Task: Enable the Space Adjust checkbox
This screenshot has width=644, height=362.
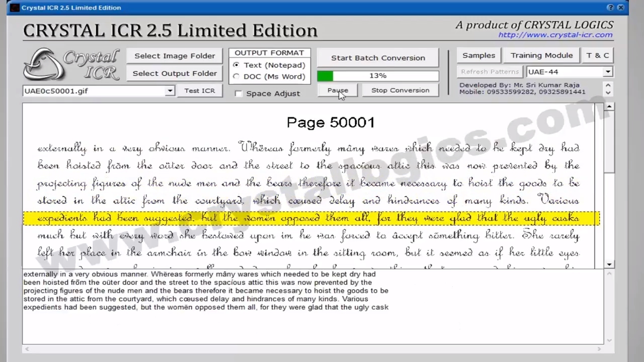Action: [238, 94]
